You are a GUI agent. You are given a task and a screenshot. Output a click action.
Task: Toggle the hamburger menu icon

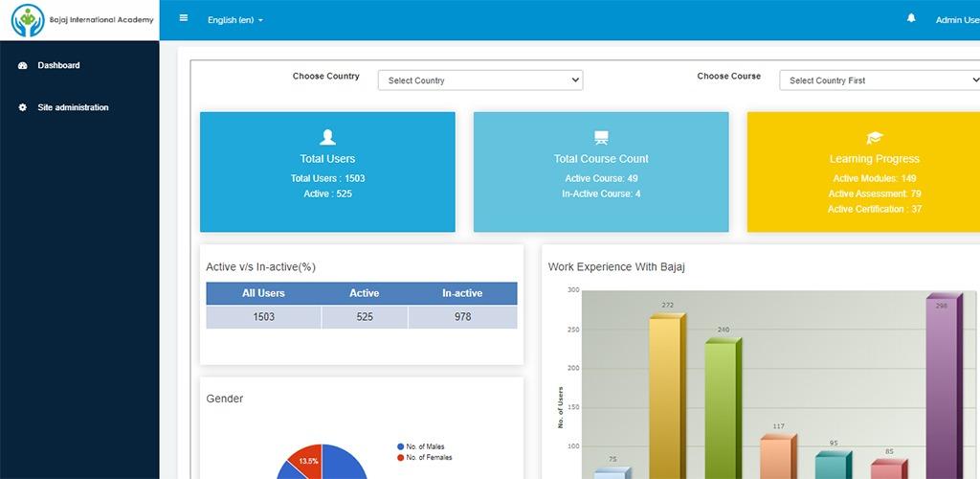pyautogui.click(x=184, y=18)
